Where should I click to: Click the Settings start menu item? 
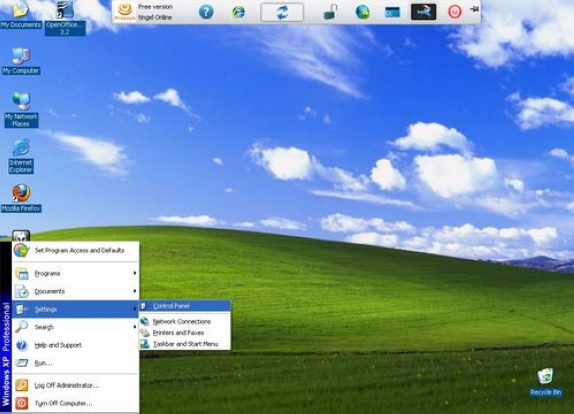pos(75,309)
